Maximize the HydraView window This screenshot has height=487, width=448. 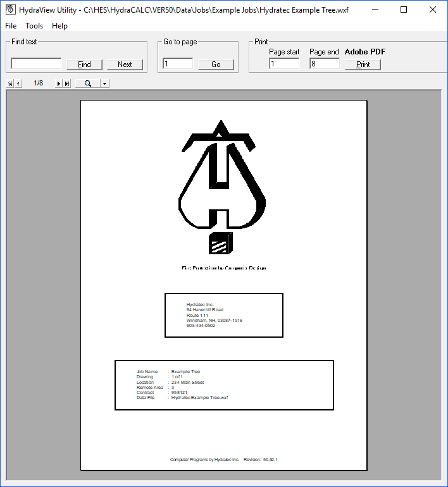pyautogui.click(x=404, y=9)
